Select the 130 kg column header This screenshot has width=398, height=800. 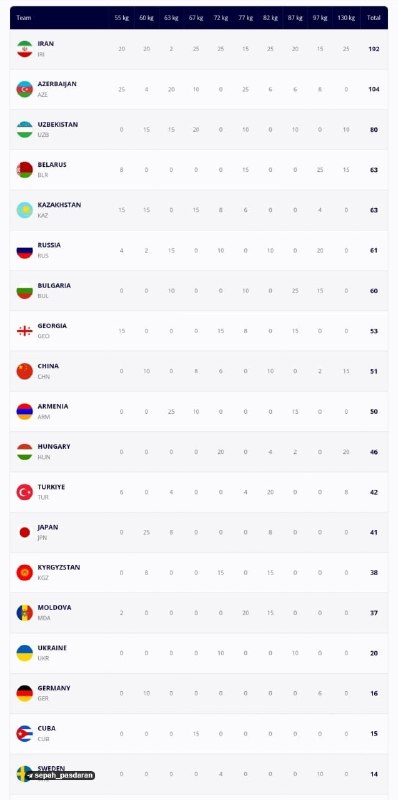coord(346,18)
